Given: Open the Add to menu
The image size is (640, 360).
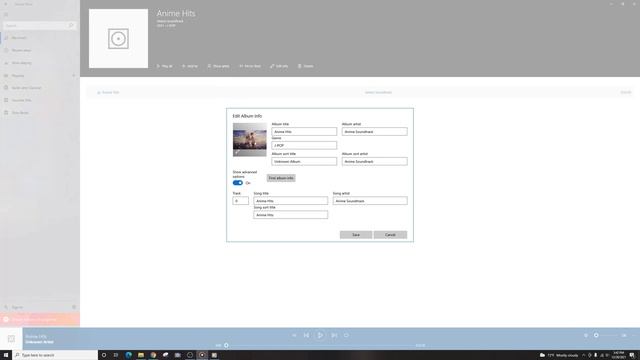Looking at the screenshot, I should click(190, 66).
